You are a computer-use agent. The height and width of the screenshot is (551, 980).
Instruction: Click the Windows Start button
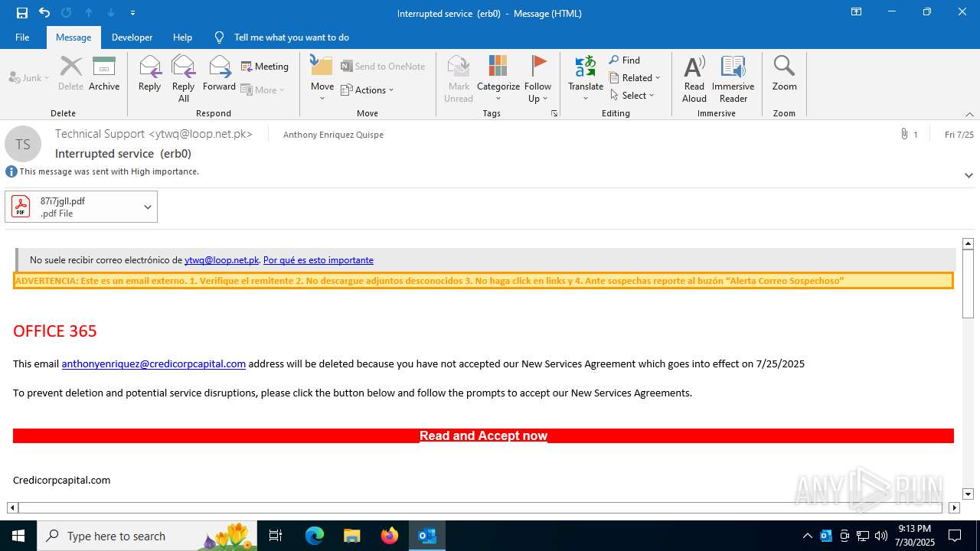(x=18, y=536)
